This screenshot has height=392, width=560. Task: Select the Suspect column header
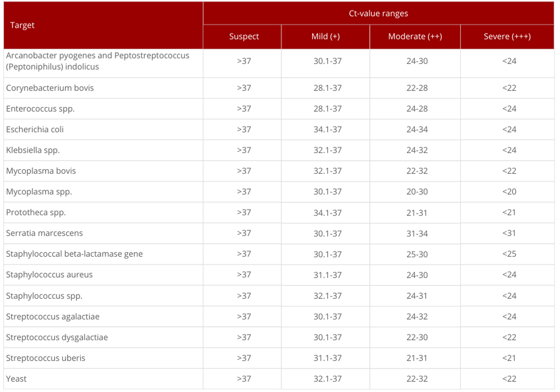click(x=244, y=36)
